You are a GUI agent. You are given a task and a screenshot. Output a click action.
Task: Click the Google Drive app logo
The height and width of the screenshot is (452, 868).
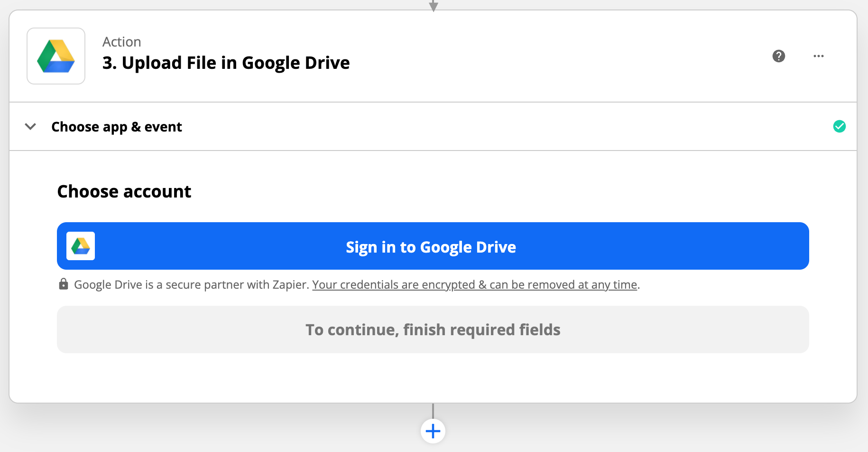point(55,56)
